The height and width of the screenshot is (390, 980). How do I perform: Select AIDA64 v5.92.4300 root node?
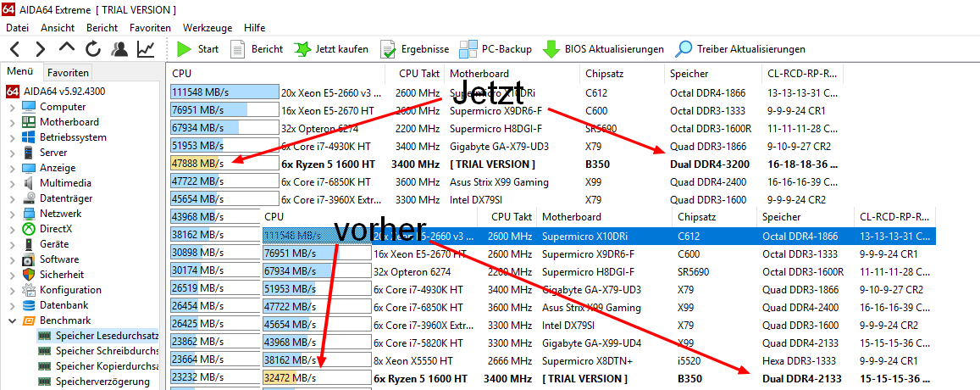pyautogui.click(x=56, y=92)
